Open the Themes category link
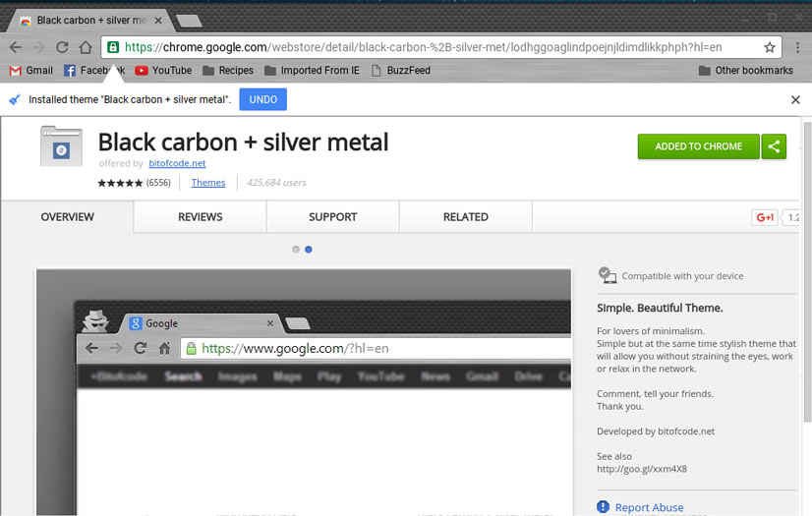The height and width of the screenshot is (516, 812). click(x=208, y=182)
